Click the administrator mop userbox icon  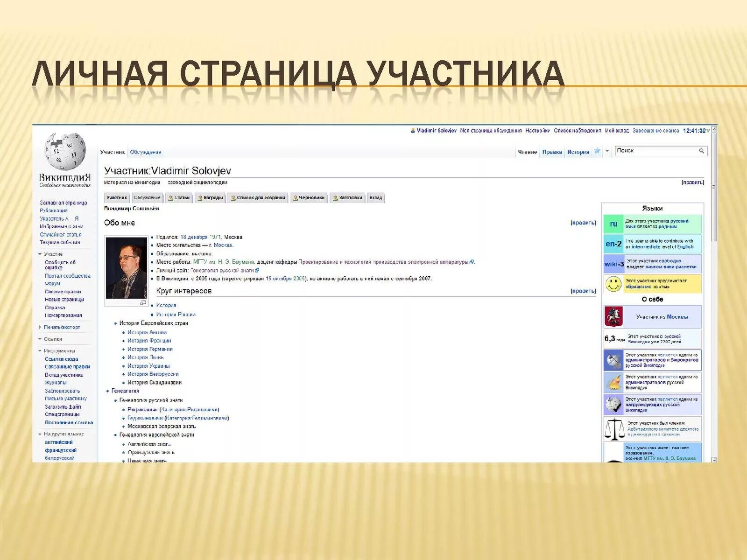[x=613, y=382]
